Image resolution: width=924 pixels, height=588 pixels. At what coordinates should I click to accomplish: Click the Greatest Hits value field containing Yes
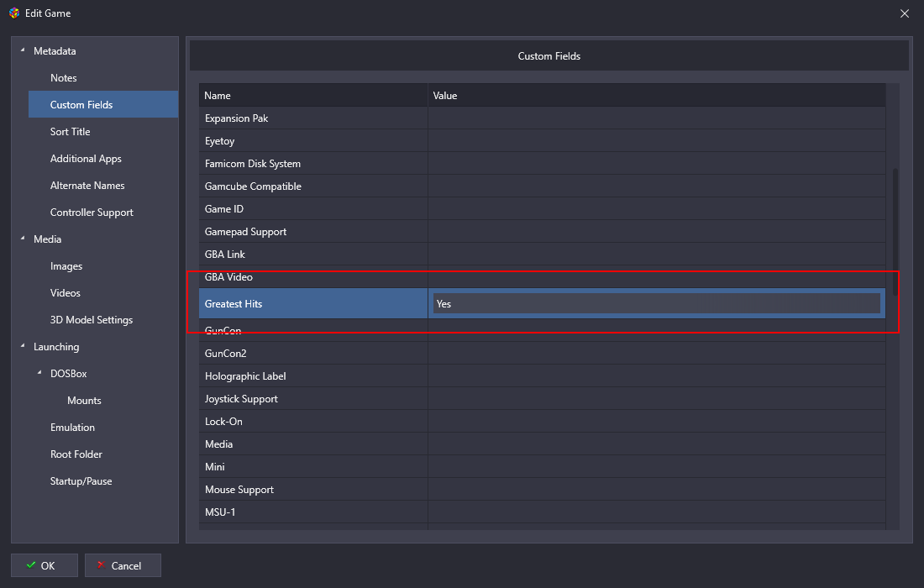(x=657, y=303)
